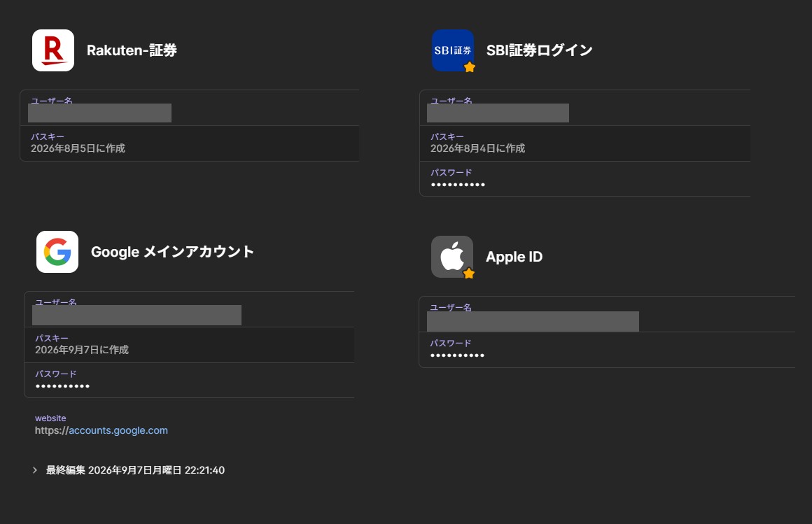The width and height of the screenshot is (812, 524).
Task: Click the favorite star on Apple ID icon
Action: click(469, 274)
